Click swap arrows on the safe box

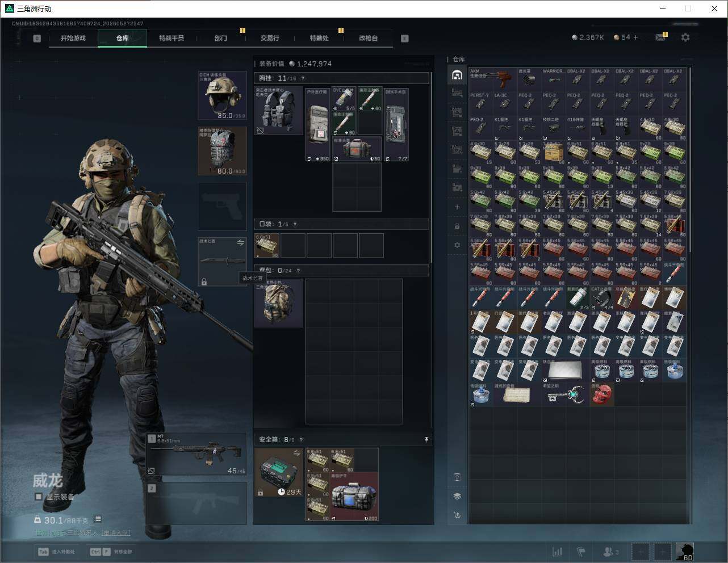pos(296,453)
